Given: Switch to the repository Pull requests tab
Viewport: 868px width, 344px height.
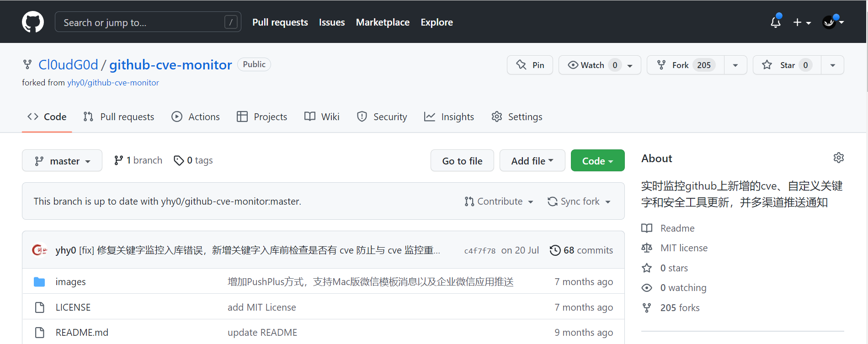Looking at the screenshot, I should tap(119, 117).
